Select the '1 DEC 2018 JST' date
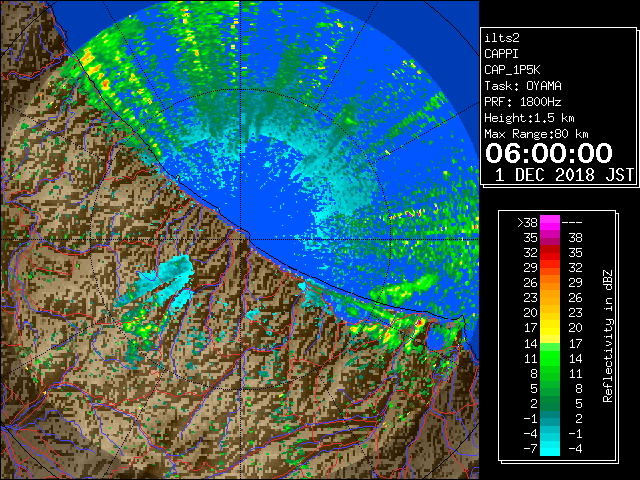The image size is (640, 480). [x=564, y=175]
